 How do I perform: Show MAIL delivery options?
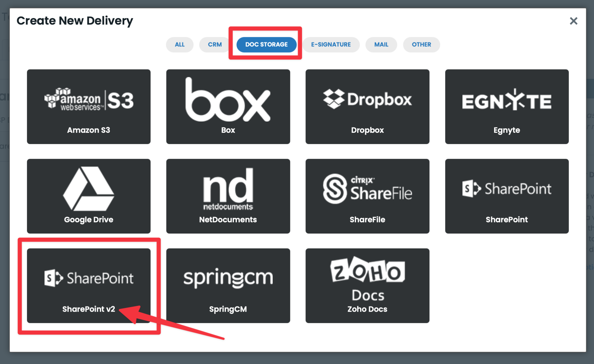pos(381,45)
